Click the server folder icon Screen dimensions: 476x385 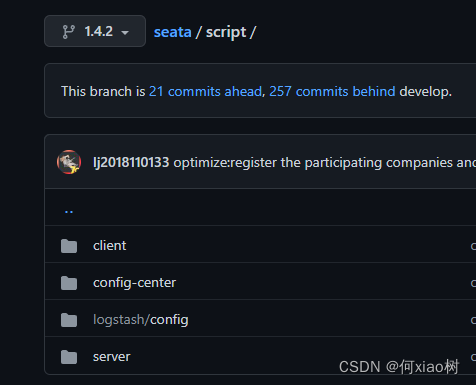click(69, 357)
